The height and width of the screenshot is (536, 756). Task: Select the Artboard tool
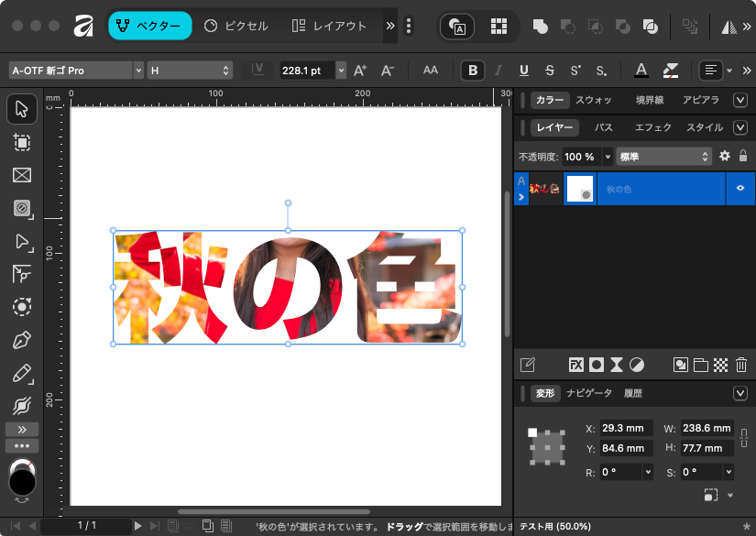point(22,143)
